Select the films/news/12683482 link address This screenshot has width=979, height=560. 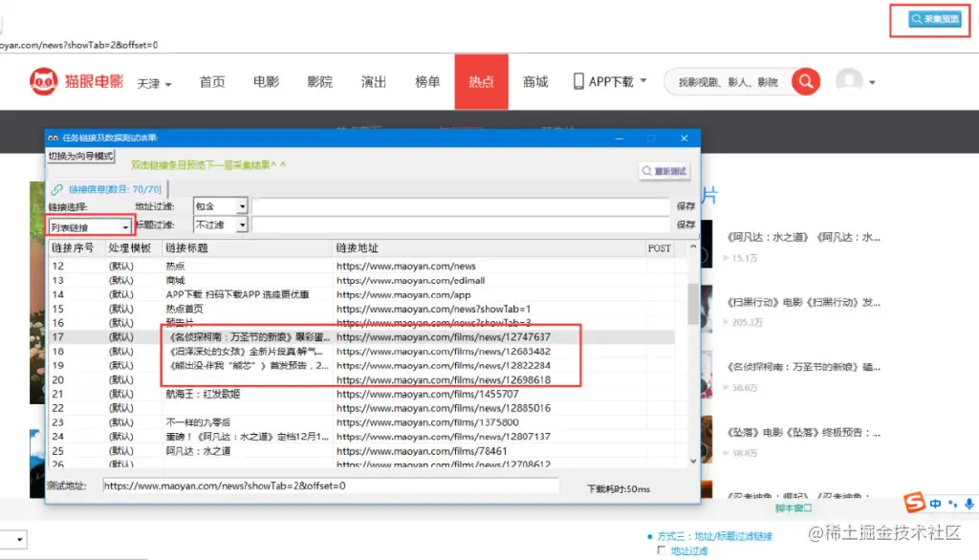click(444, 352)
